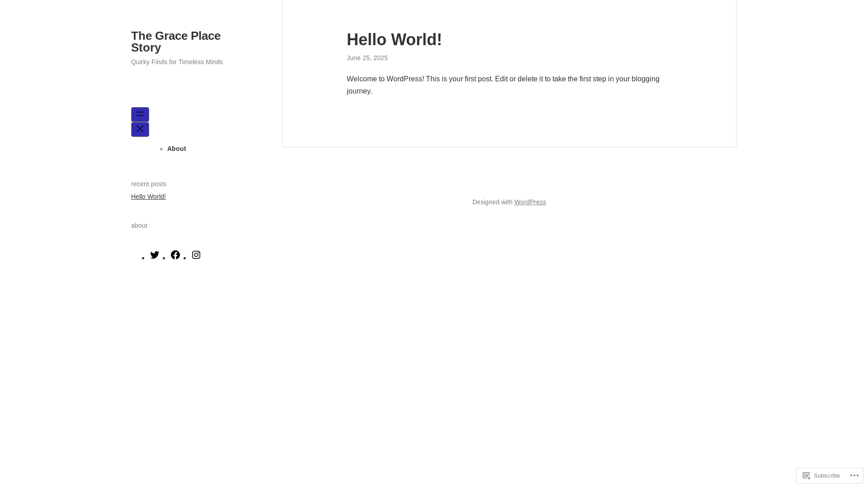Viewport: 868px width, 488px height.
Task: Go to the About menu item
Action: coord(177,149)
